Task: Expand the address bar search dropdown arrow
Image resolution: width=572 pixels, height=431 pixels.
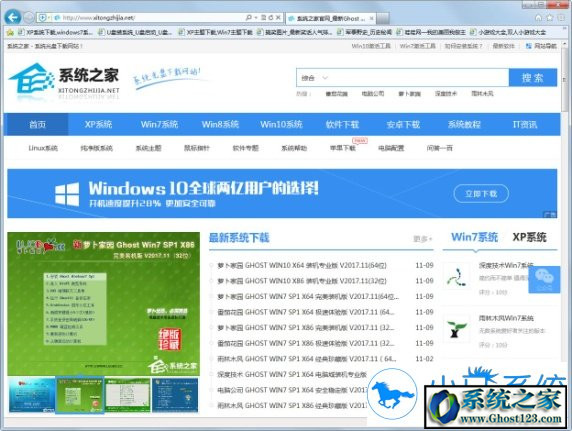Action: point(256,18)
